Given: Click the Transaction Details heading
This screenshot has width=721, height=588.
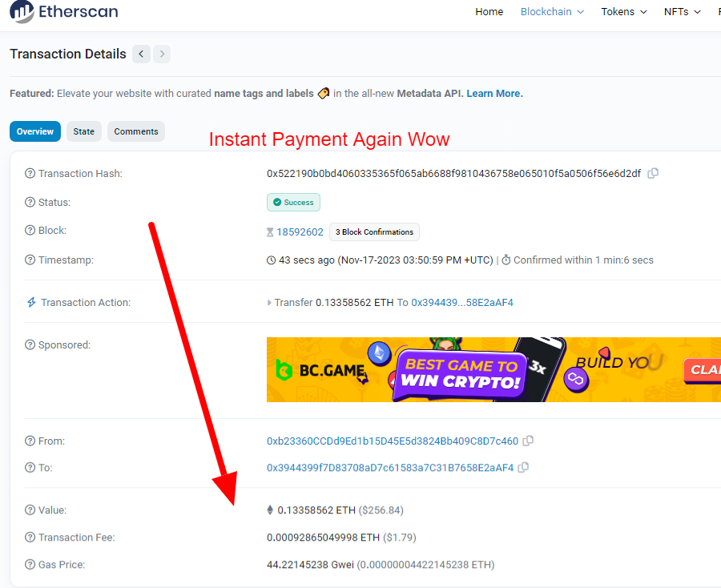Looking at the screenshot, I should [x=68, y=54].
